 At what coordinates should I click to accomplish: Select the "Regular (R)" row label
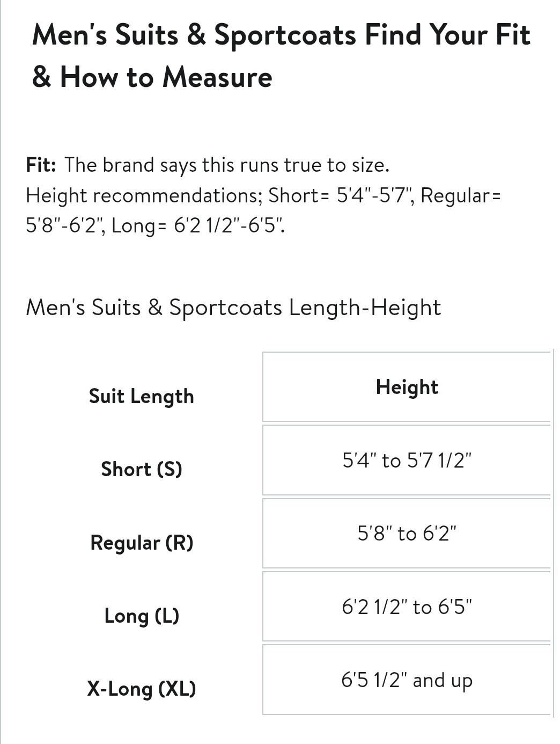tap(142, 542)
